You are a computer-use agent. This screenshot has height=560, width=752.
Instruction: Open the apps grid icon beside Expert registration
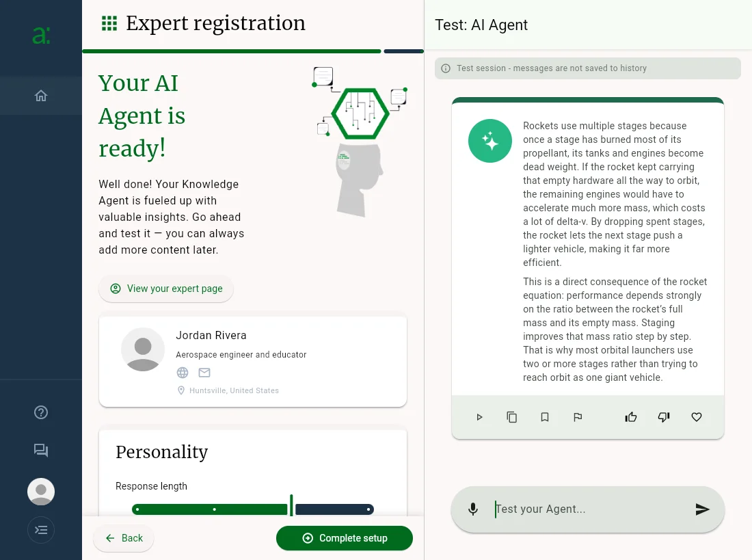[x=109, y=23]
